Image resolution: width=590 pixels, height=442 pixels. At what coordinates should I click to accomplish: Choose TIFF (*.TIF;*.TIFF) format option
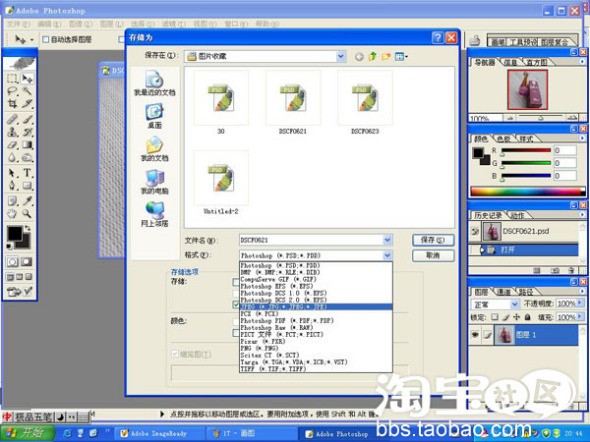pyautogui.click(x=316, y=369)
